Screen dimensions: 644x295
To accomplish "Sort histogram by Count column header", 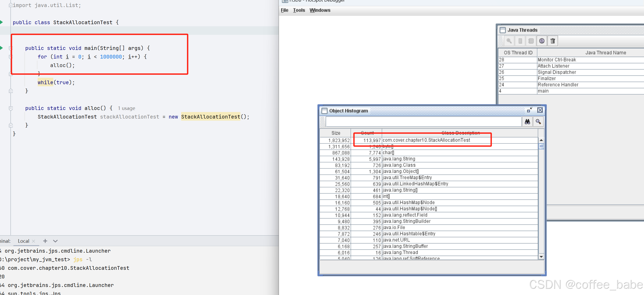I will pos(367,133).
